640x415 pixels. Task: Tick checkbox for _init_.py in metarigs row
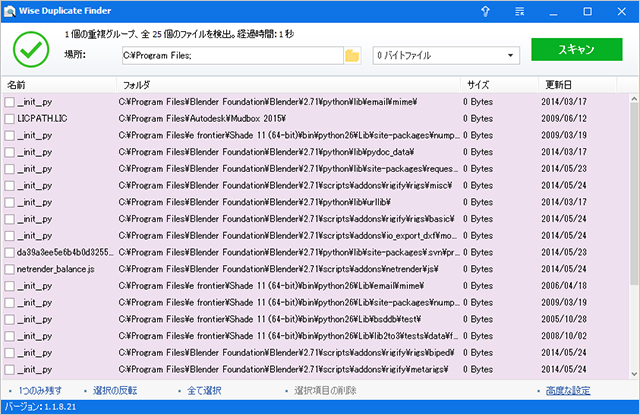pos(9,370)
